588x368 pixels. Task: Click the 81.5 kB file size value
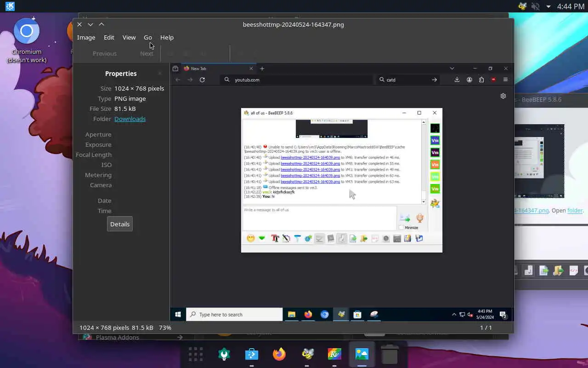point(125,109)
